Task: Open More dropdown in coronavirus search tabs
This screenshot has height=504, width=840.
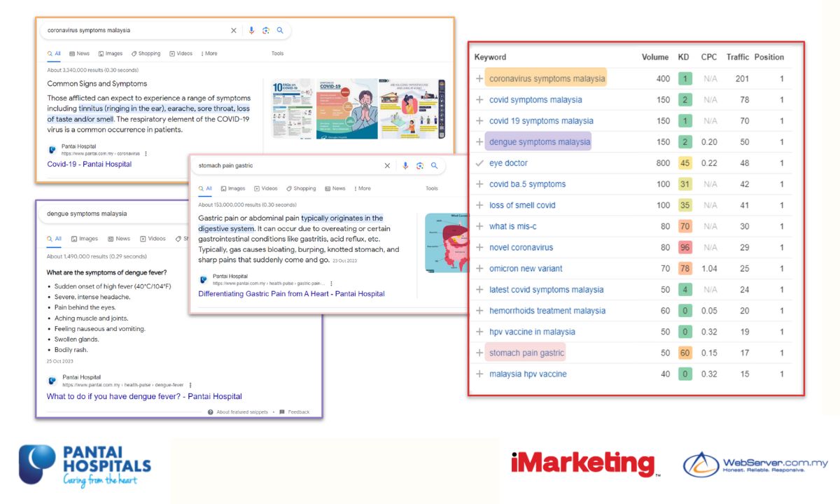Action: (209, 53)
